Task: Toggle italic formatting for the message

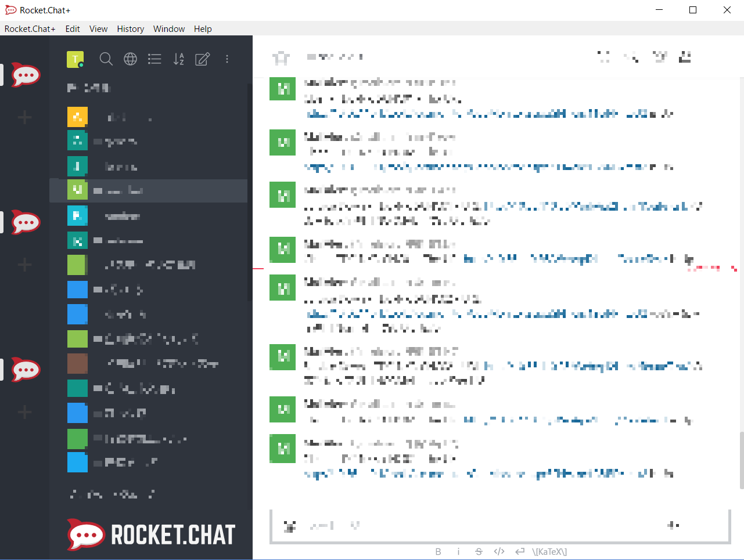Action: point(458,551)
